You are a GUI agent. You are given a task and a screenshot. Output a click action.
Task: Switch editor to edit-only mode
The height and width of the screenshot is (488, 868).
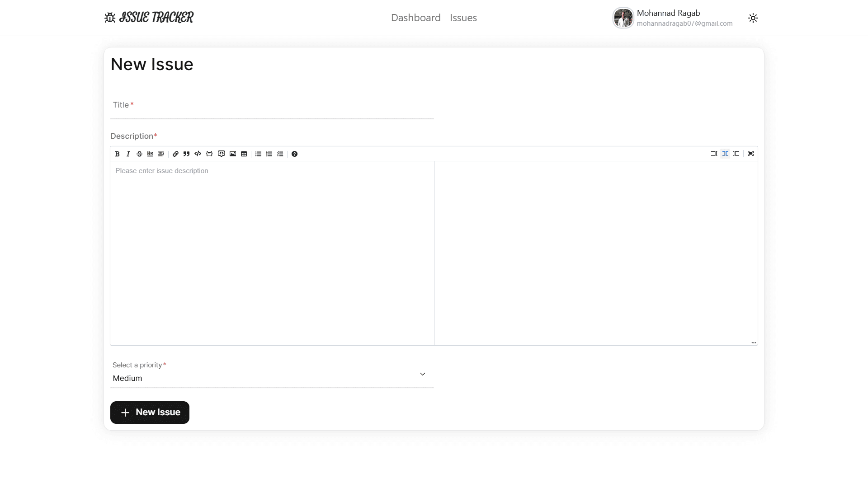(x=714, y=154)
